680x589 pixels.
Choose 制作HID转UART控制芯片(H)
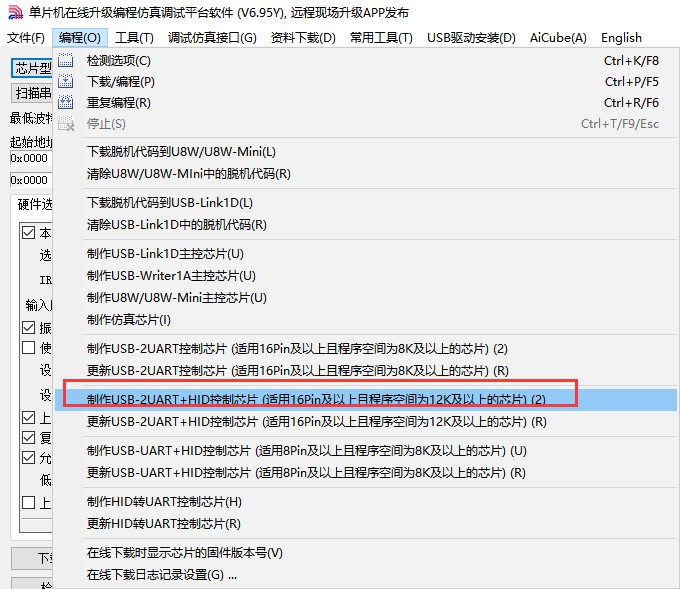pos(366,501)
